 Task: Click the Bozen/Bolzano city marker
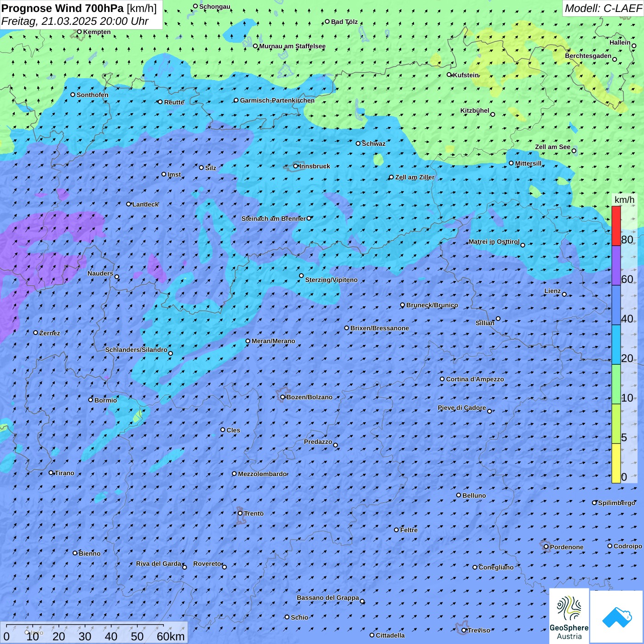(x=283, y=397)
